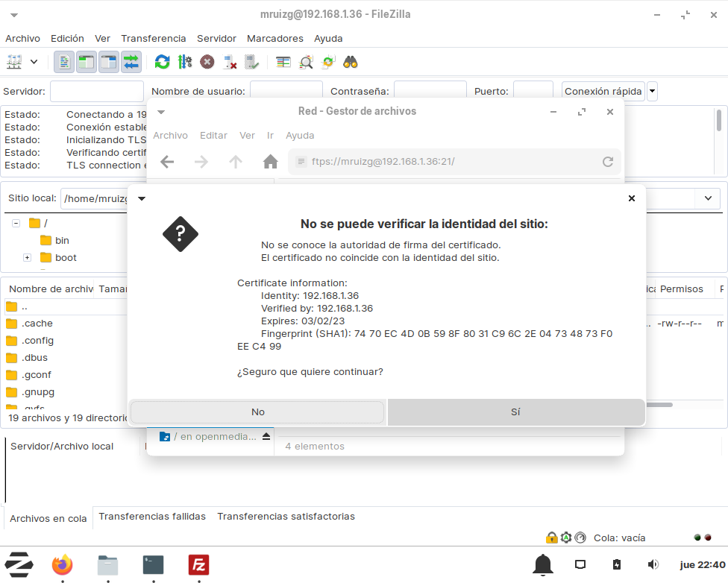This screenshot has width=728, height=583.
Task: Expand the Conexión rápida history dropdown
Action: point(652,92)
